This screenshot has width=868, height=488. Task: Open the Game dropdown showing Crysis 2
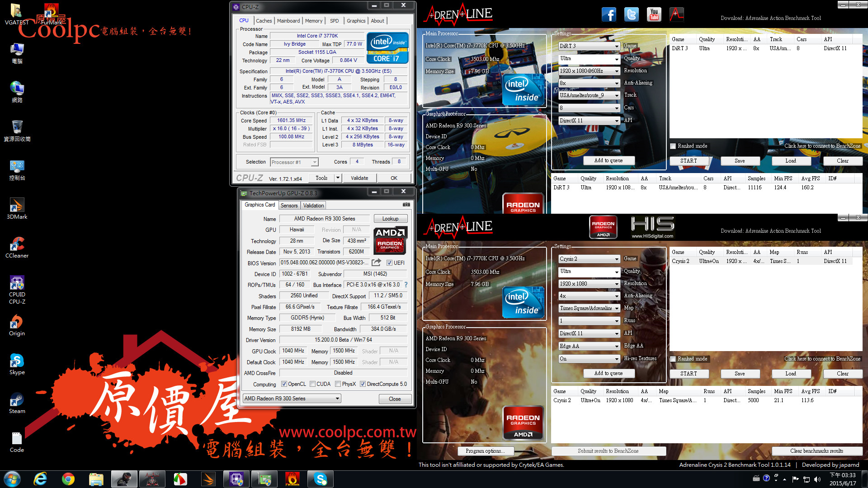click(589, 259)
